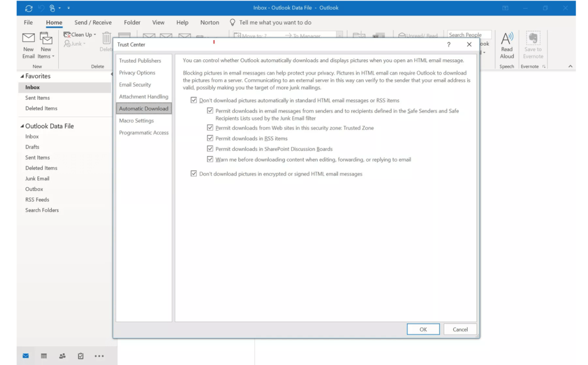588x365 pixels.
Task: Click the Trust Center help question mark
Action: tap(448, 44)
